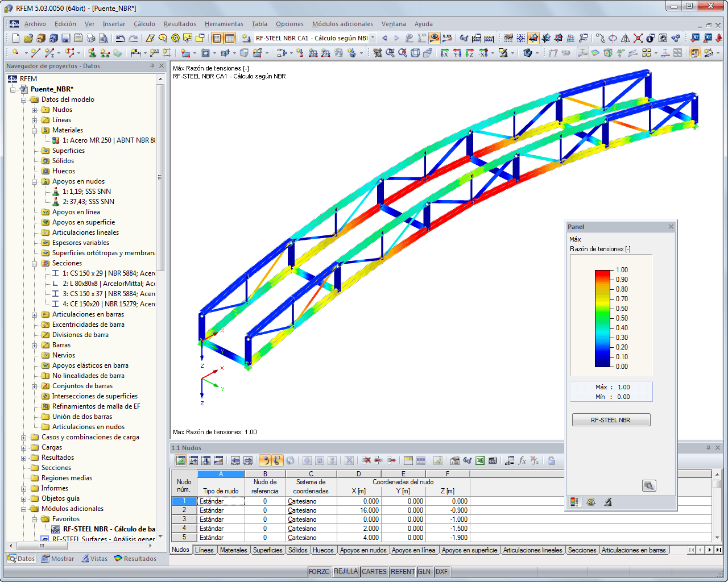Go to previous load case arrow
Viewport: 728px width, 582px height.
coord(384,38)
